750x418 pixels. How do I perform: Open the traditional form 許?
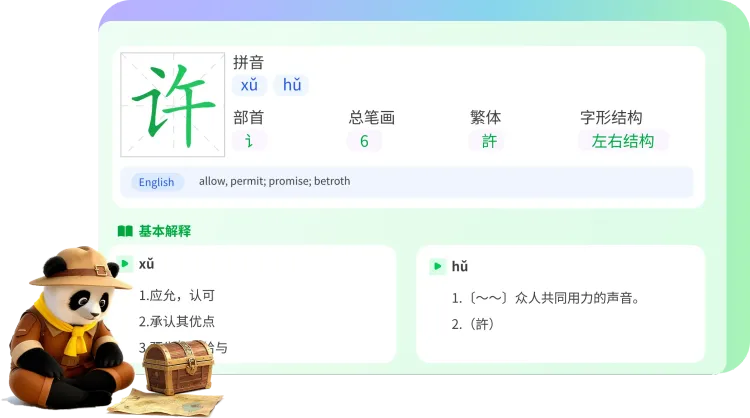pyautogui.click(x=488, y=141)
